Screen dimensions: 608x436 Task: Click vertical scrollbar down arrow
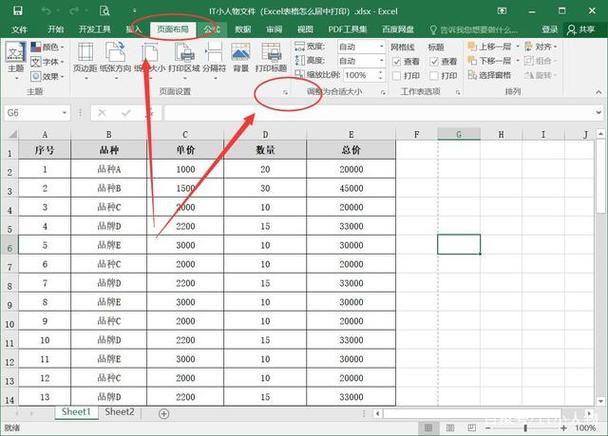click(x=601, y=401)
